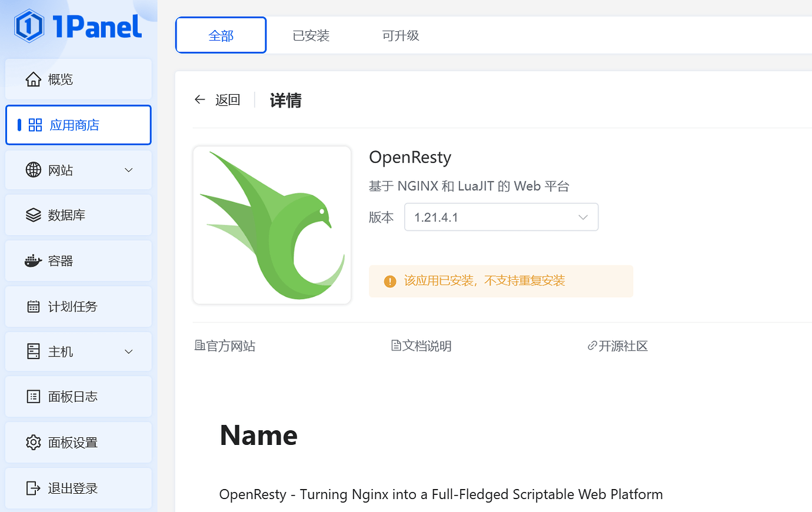This screenshot has height=512, width=812.
Task: Click the OpenResty bird logo thumbnail
Action: [x=272, y=225]
